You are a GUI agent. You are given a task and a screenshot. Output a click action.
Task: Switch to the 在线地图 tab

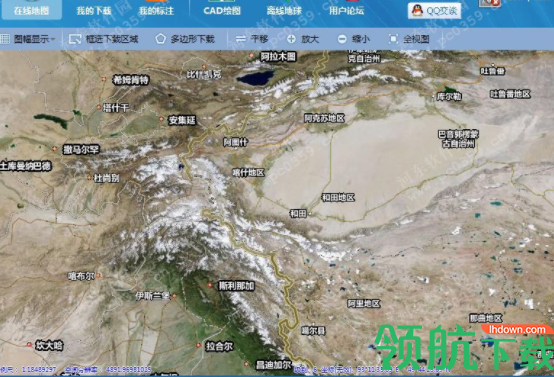31,10
